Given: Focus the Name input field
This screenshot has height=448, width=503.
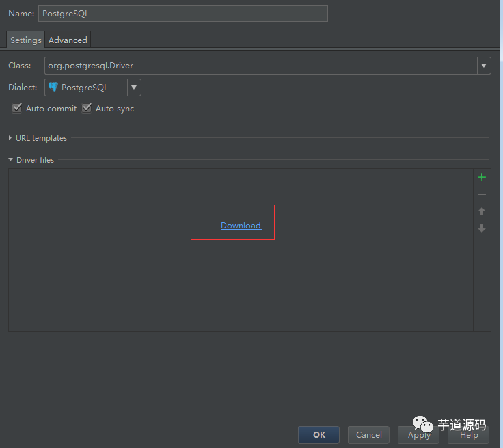Looking at the screenshot, I should [183, 14].
